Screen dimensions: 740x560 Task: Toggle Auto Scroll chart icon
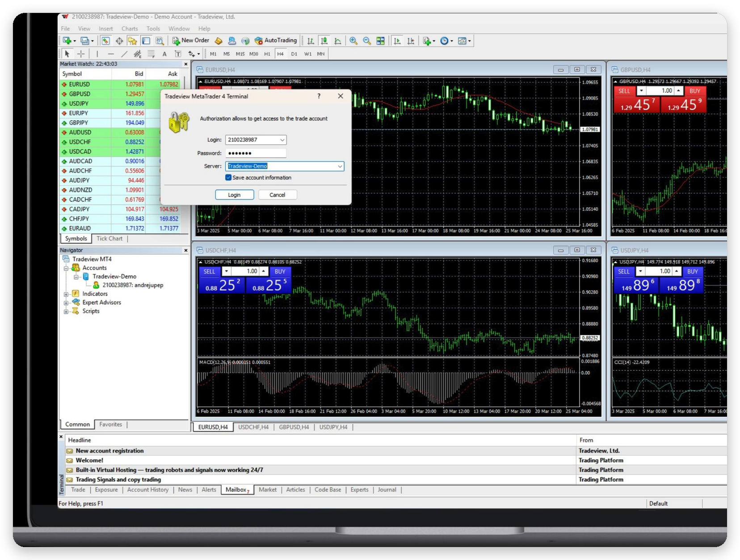397,41
